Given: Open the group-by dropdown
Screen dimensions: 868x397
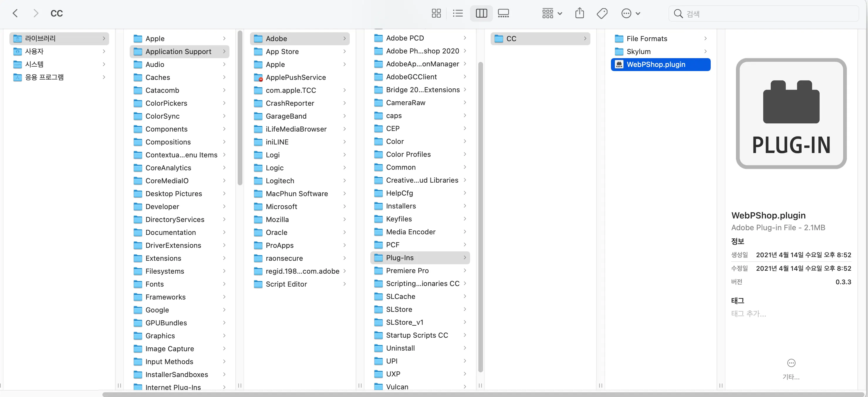Looking at the screenshot, I should tap(552, 14).
